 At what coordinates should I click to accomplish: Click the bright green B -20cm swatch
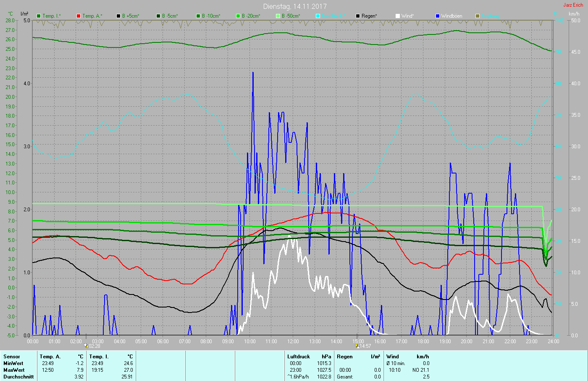tap(238, 16)
